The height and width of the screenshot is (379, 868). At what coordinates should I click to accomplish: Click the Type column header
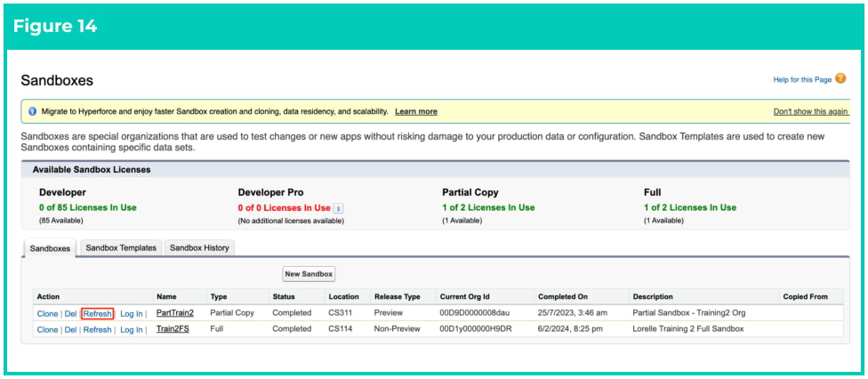pos(219,297)
